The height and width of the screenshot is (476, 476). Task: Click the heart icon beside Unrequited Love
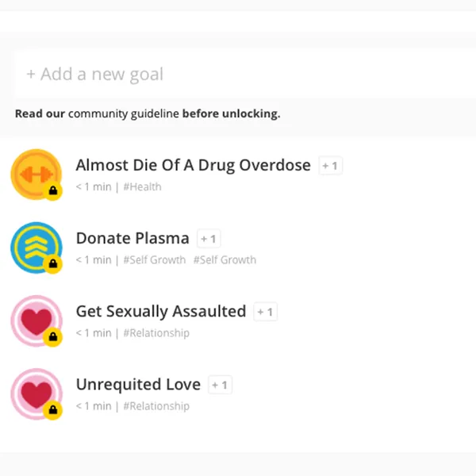[36, 393]
